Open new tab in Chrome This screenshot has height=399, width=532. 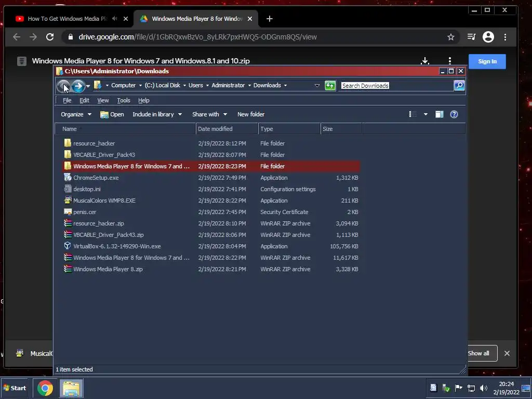click(270, 19)
